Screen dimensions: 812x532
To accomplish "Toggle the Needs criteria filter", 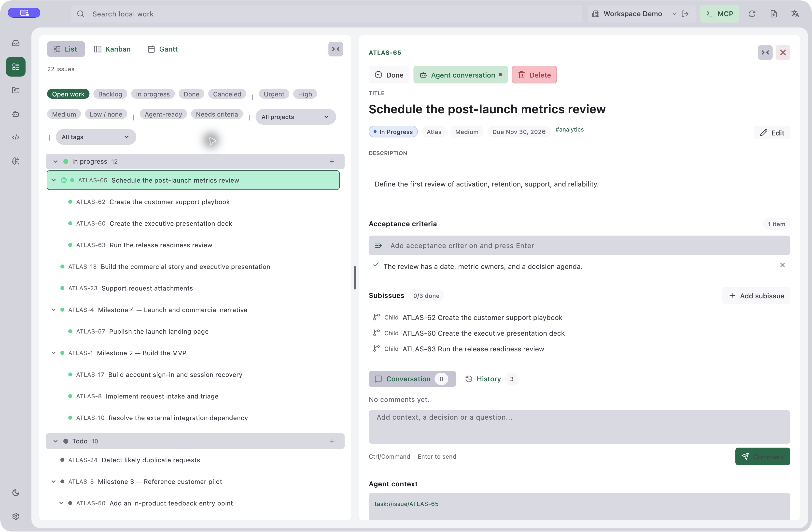I will coord(217,114).
